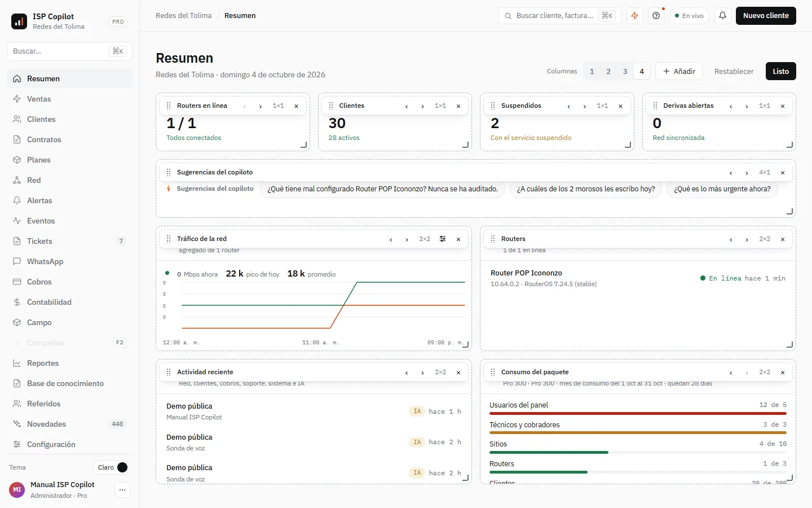
Task: Open WhatsApp in the sidebar
Action: tap(70, 262)
